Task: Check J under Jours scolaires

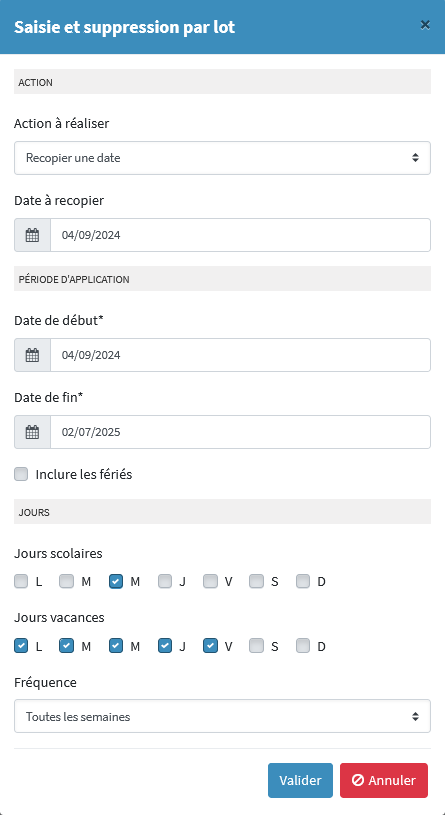Action: coord(165,581)
